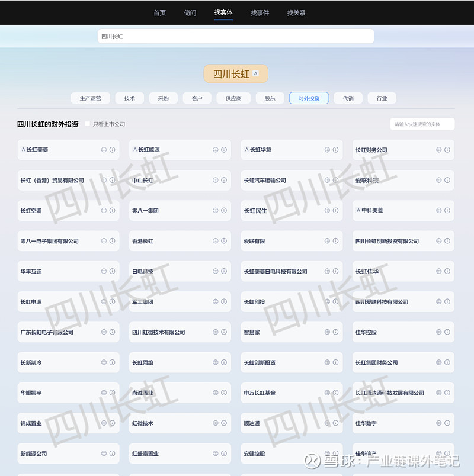Open info icon for 长虹佳华

click(447, 271)
